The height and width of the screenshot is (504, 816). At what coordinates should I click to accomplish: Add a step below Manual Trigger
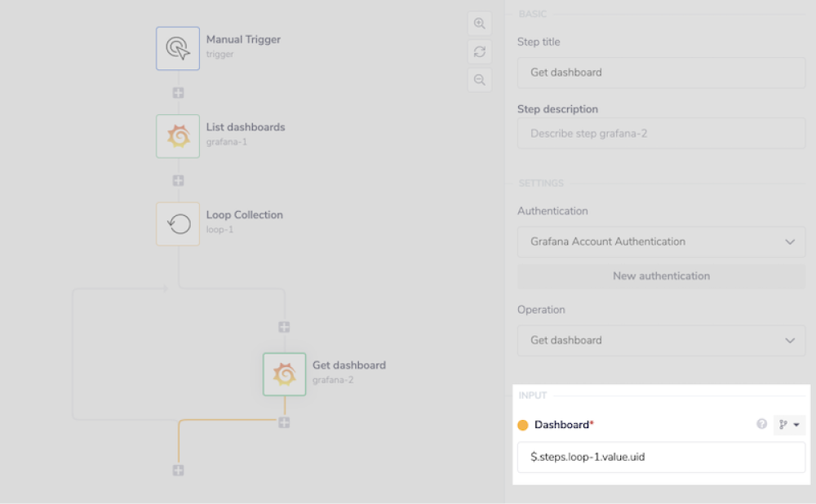tap(177, 92)
